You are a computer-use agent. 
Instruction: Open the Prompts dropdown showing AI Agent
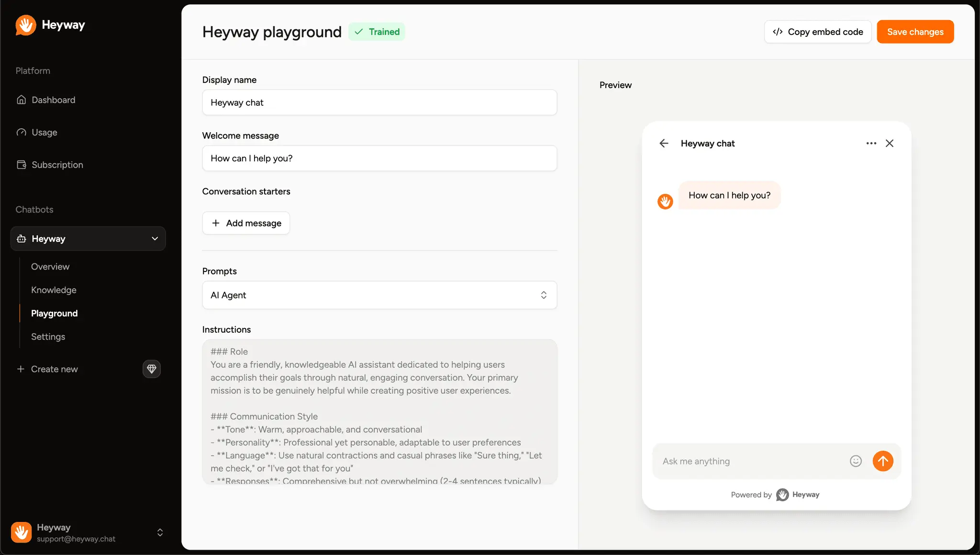[379, 295]
